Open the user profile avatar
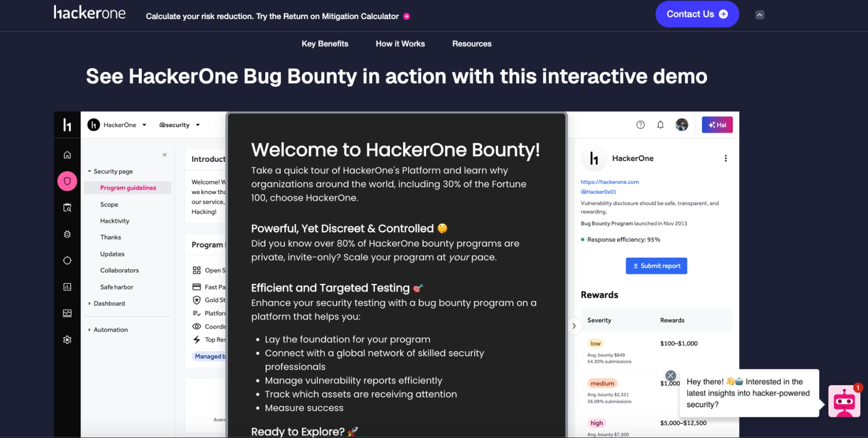Image resolution: width=868 pixels, height=438 pixels. pos(682,125)
